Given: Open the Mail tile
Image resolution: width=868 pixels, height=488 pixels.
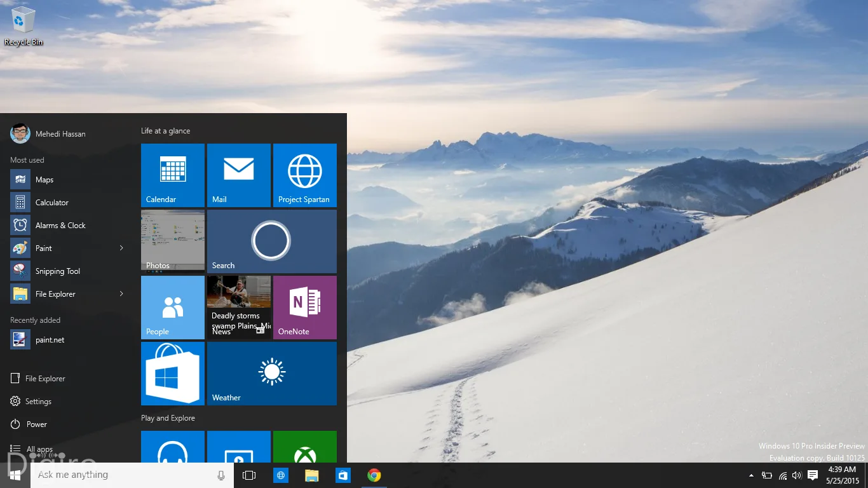Looking at the screenshot, I should tap(239, 175).
